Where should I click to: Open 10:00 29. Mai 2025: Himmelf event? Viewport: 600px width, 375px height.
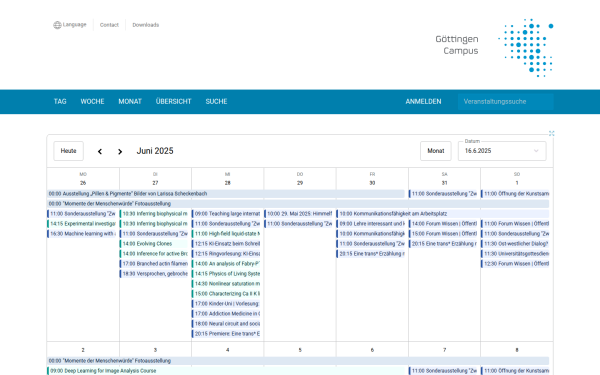coord(298,214)
